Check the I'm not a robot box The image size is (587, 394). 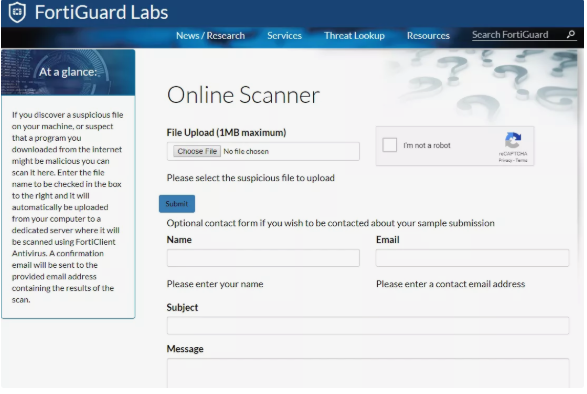point(389,145)
